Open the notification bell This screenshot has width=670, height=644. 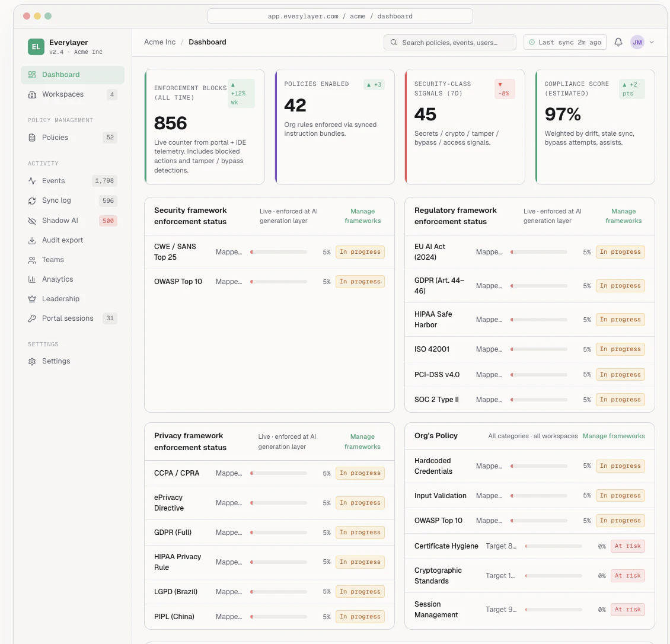pos(617,42)
